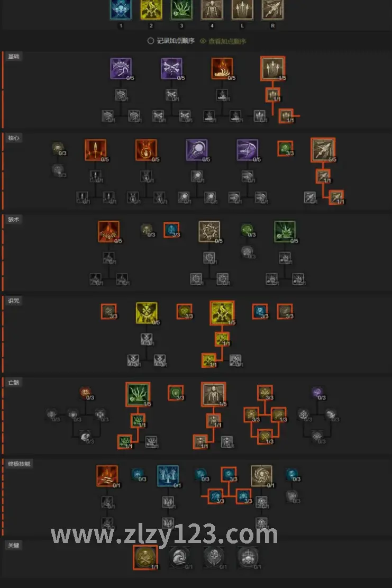Select the blue Army of the Dead ultimate
This screenshot has height=588, width=392.
coord(168,476)
